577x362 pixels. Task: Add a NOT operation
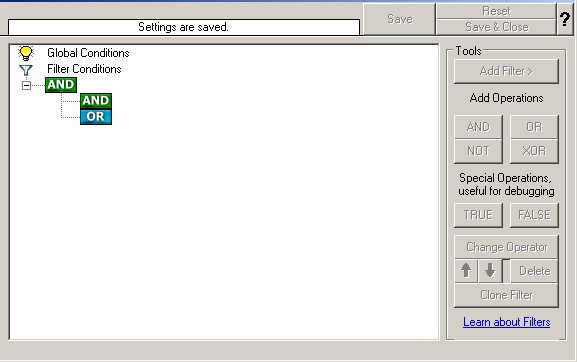coord(478,151)
